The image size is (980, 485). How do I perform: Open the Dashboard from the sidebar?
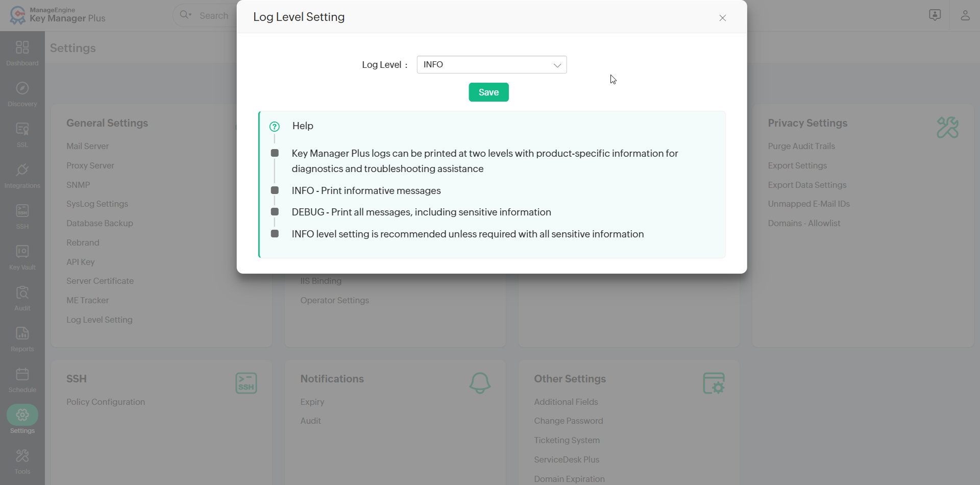[22, 53]
